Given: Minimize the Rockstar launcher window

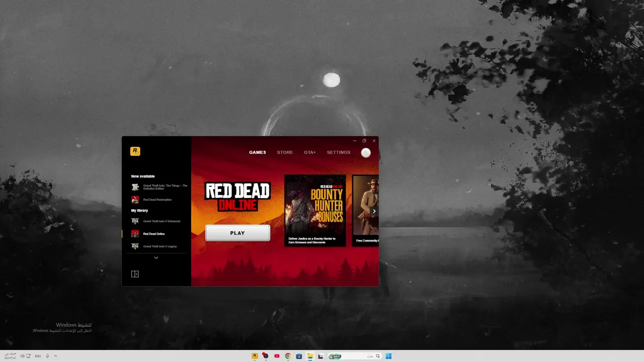Looking at the screenshot, I should [x=355, y=141].
